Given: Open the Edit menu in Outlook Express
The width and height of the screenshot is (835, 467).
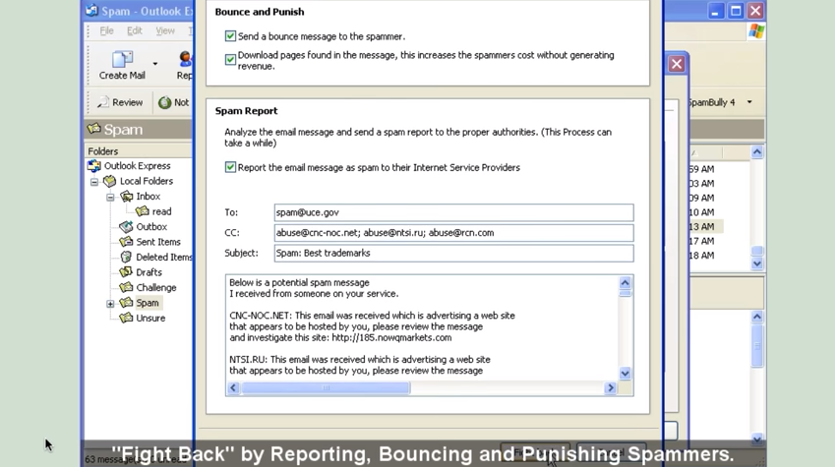Looking at the screenshot, I should 134,31.
